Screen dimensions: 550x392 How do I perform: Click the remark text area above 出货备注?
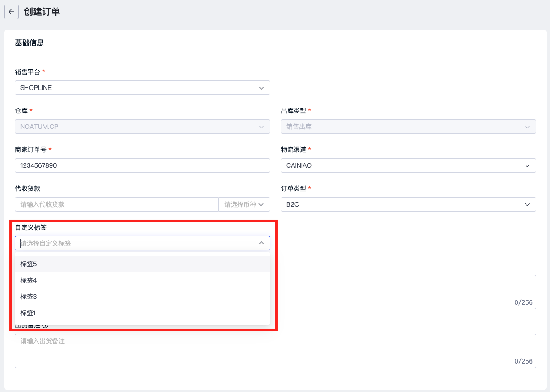pos(403,292)
